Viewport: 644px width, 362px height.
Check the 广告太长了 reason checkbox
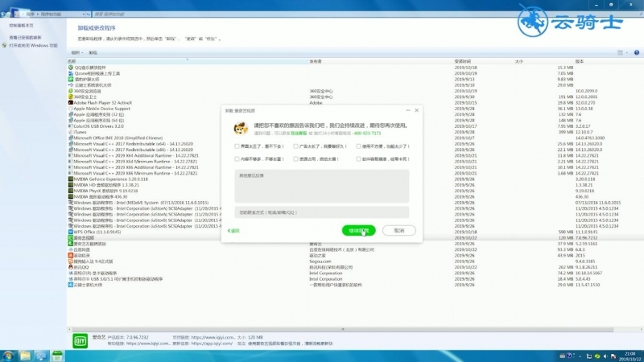pos(295,146)
